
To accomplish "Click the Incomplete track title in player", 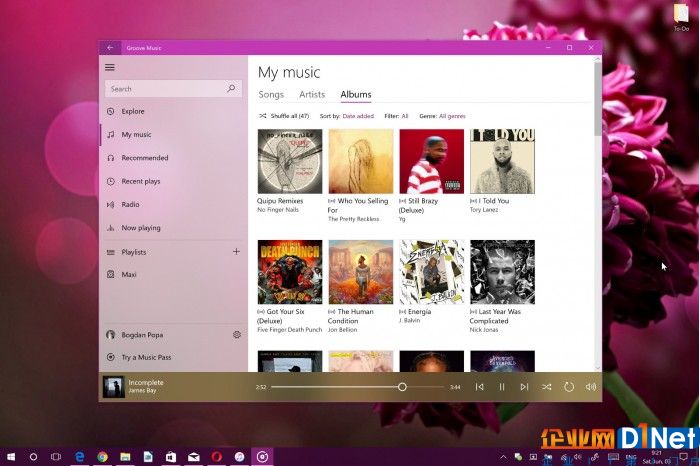I will click(x=146, y=383).
